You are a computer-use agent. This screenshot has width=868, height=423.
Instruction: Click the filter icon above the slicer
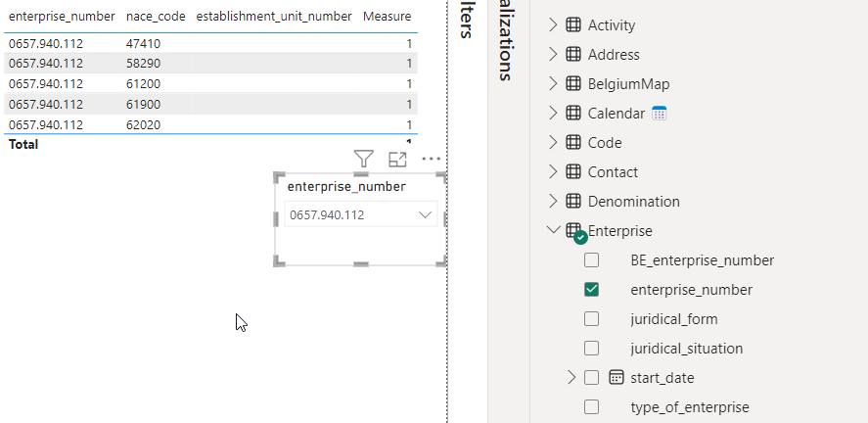coord(364,159)
